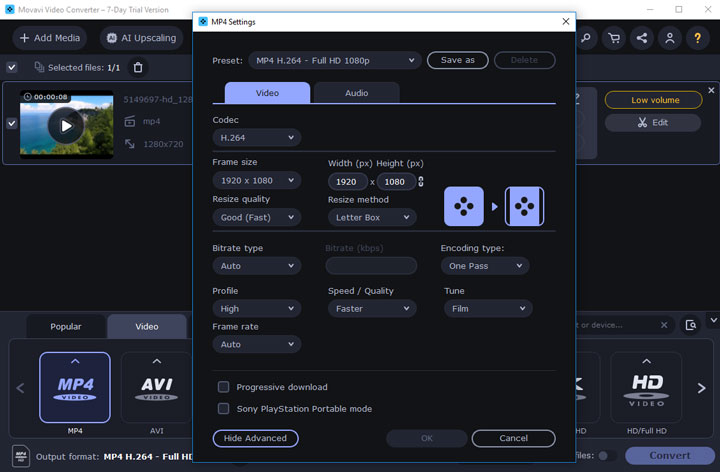Screen dimensions: 720x472
Task: Enable Progressive download checkbox
Action: (x=224, y=387)
